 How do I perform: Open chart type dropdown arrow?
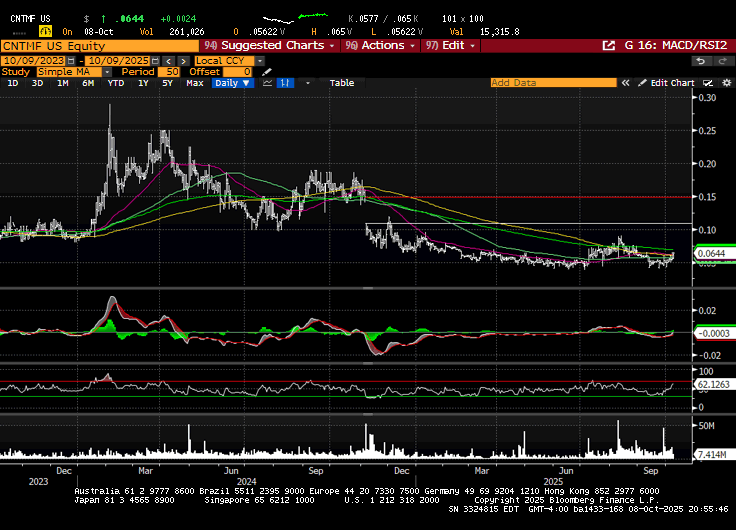pos(308,83)
